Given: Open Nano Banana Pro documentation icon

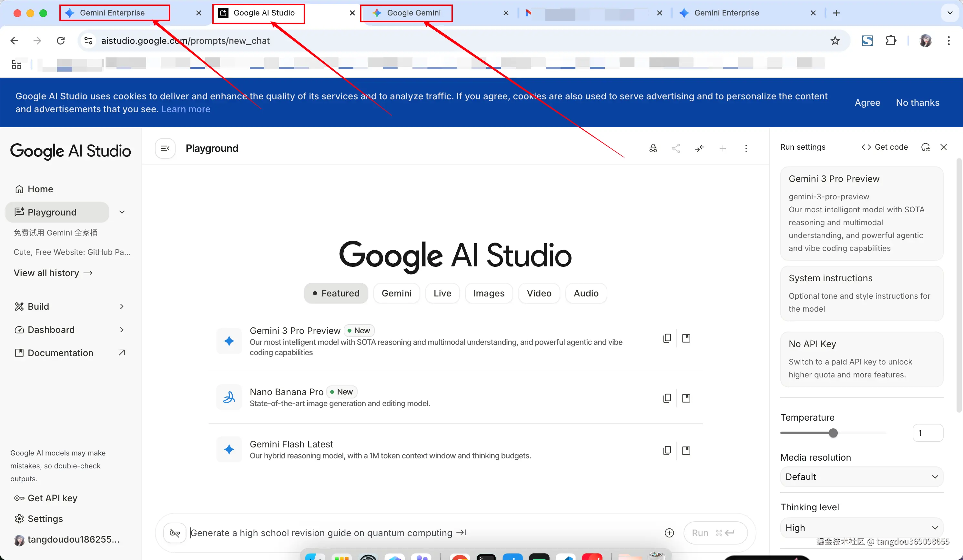Looking at the screenshot, I should pyautogui.click(x=686, y=398).
